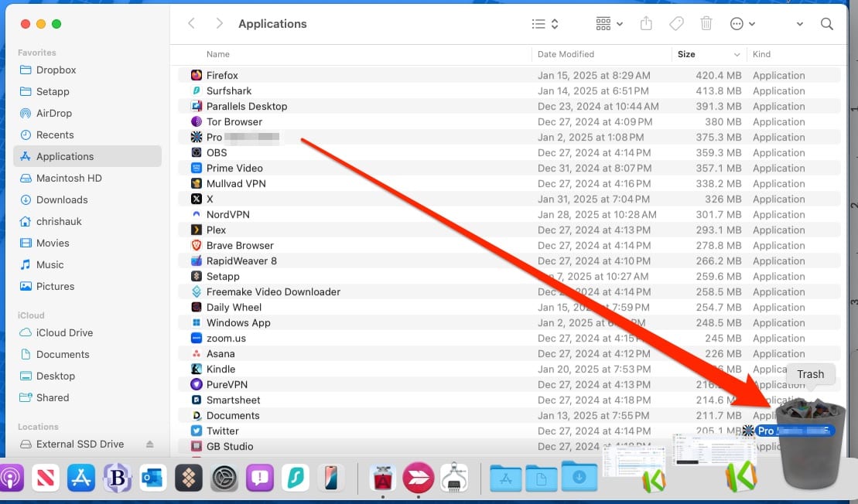Image resolution: width=858 pixels, height=504 pixels.
Task: Open Movies in the sidebar
Action: pos(87,243)
